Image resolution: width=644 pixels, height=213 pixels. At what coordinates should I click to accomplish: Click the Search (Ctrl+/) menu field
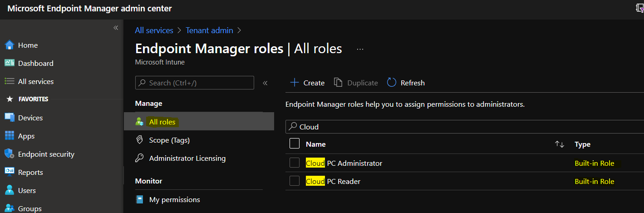coord(195,83)
